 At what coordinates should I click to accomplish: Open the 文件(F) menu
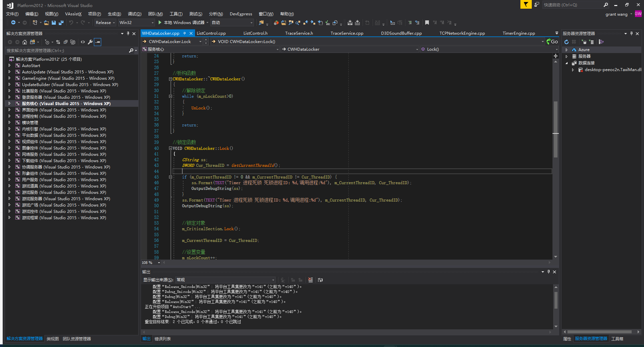click(12, 14)
